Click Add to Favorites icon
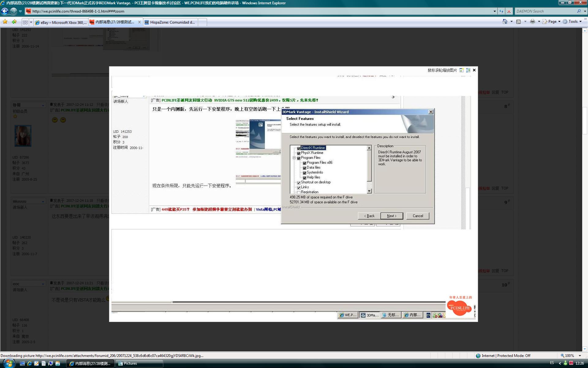Viewport: 588px width, 368px height. pyautogui.click(x=14, y=22)
